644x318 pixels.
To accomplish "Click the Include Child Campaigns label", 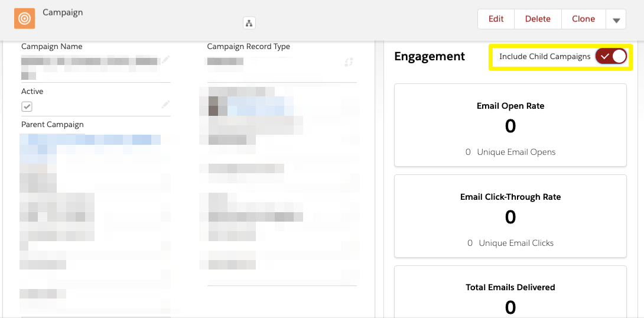I will 545,57.
